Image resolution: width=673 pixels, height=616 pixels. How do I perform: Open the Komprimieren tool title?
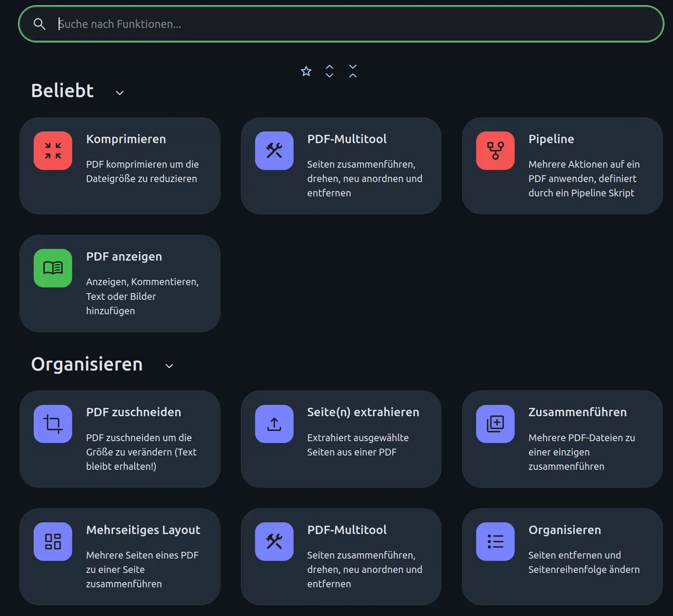pos(126,139)
